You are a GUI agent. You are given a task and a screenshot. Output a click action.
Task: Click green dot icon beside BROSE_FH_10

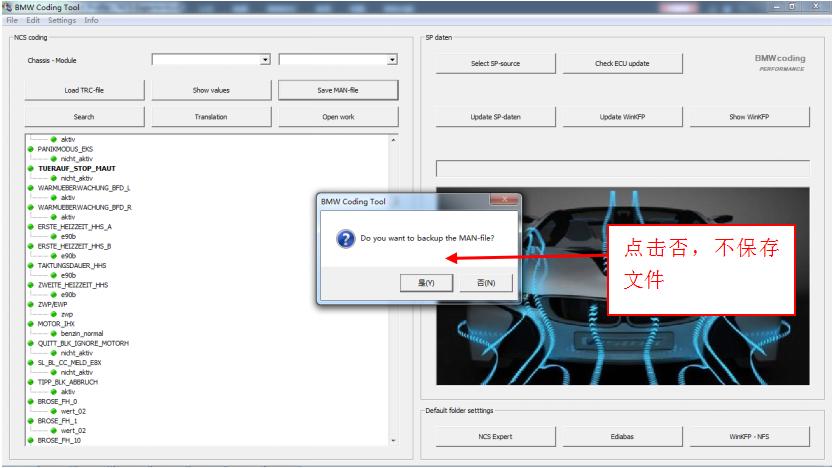point(31,440)
